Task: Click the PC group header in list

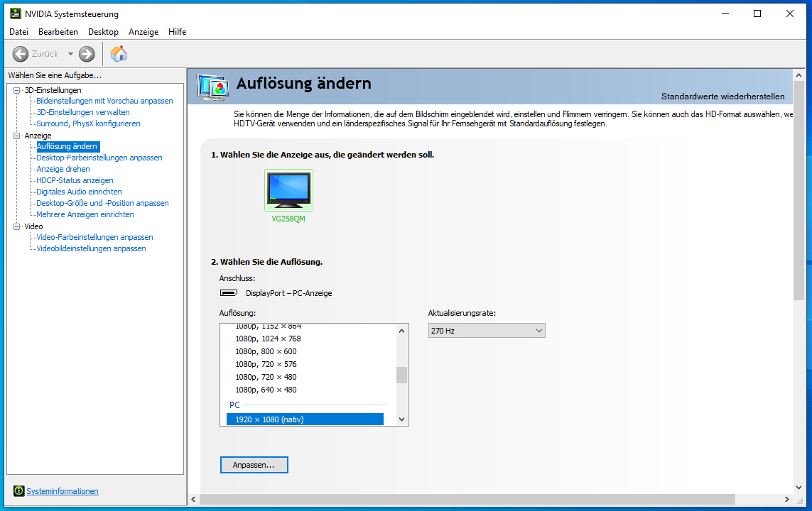Action: pyautogui.click(x=234, y=405)
